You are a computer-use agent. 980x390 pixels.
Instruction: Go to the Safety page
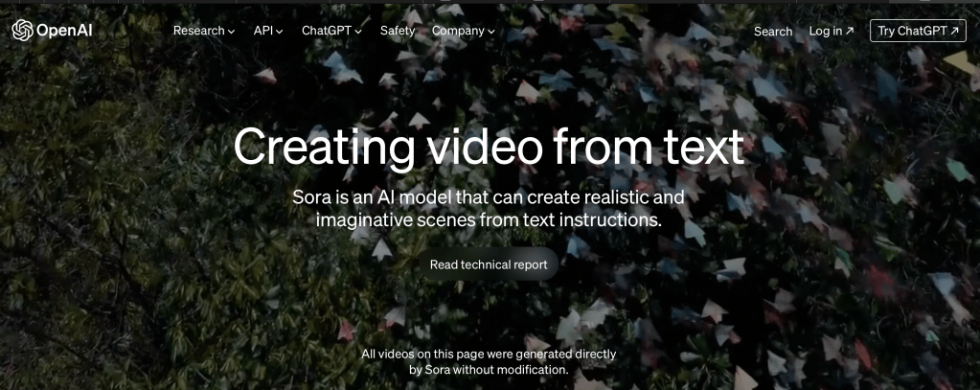point(398,31)
